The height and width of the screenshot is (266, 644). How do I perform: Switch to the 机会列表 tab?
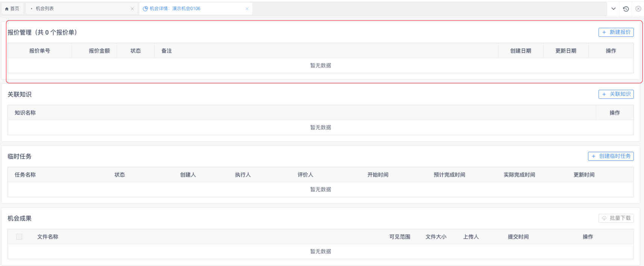45,9
